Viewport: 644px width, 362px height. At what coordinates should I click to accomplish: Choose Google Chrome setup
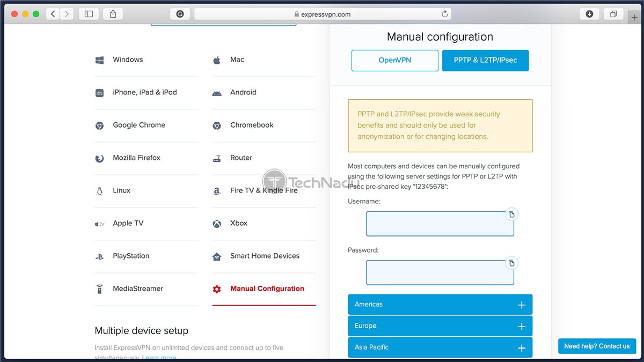[x=139, y=125]
